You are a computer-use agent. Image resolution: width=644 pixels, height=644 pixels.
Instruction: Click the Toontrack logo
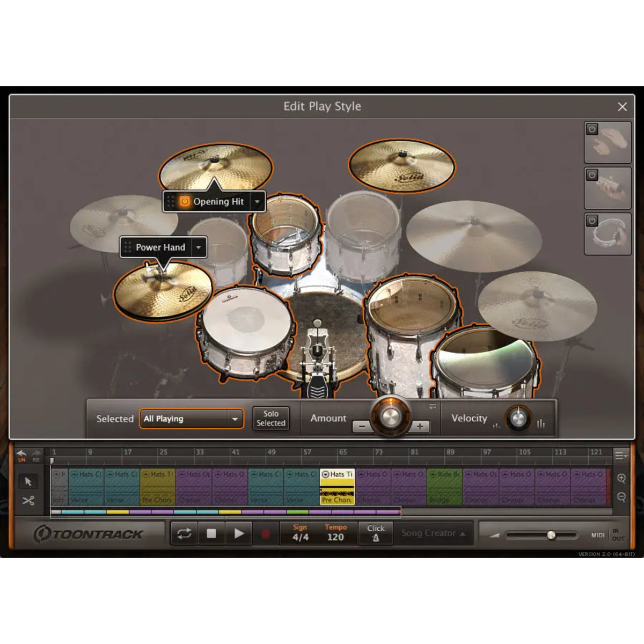[89, 534]
